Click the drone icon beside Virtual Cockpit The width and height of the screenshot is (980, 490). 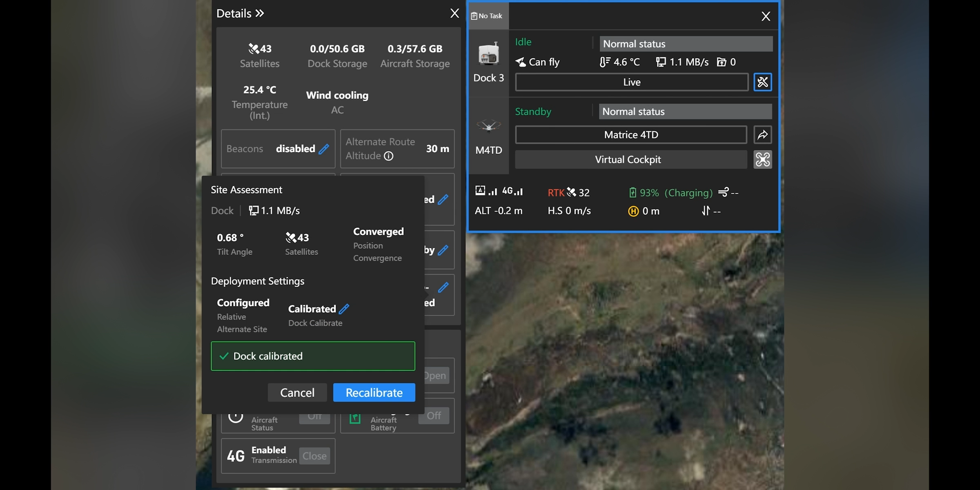[x=762, y=159]
